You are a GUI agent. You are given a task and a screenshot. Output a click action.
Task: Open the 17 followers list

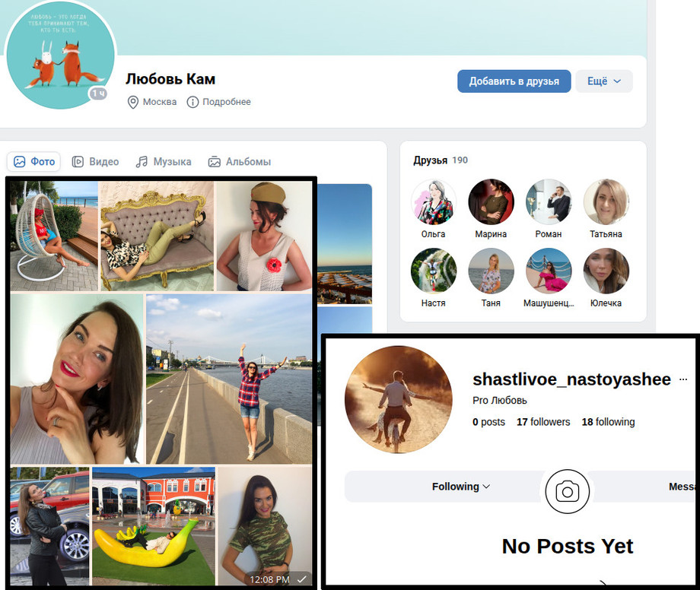tap(542, 422)
